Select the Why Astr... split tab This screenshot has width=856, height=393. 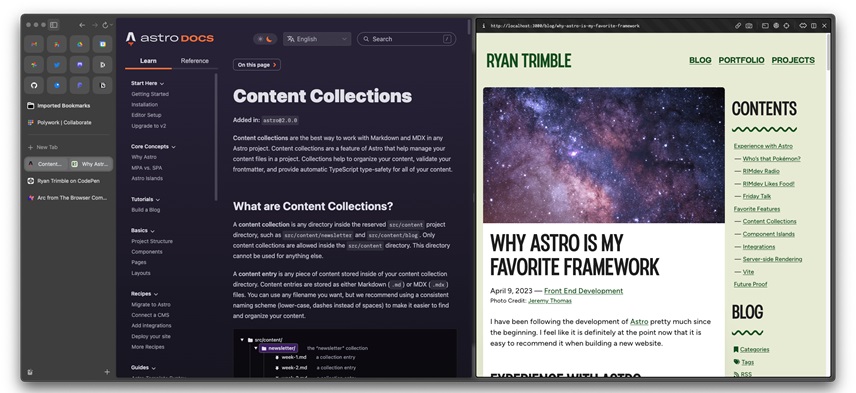[91, 164]
